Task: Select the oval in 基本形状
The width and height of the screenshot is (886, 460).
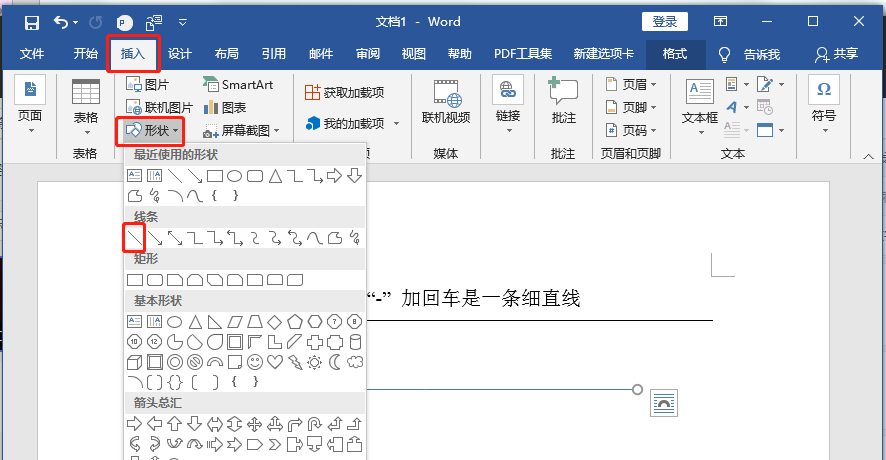Action: 175,322
